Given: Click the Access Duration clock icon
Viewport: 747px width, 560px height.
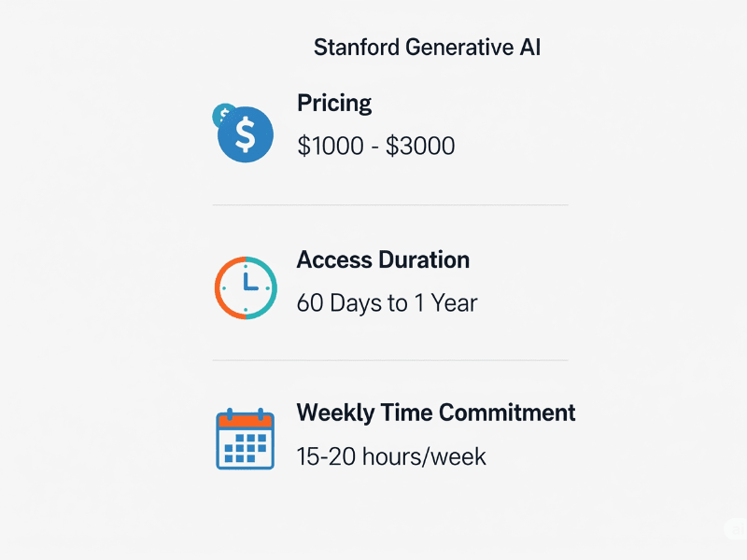Looking at the screenshot, I should (x=246, y=287).
